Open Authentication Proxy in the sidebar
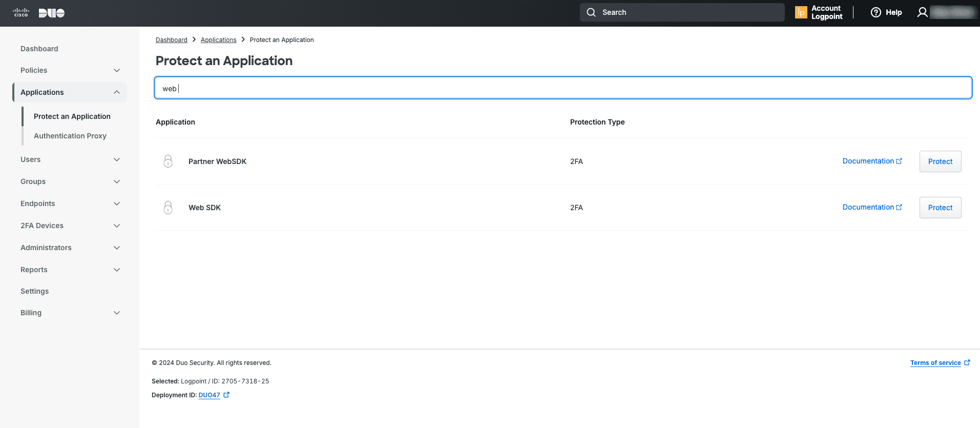The image size is (980, 428). pos(70,136)
